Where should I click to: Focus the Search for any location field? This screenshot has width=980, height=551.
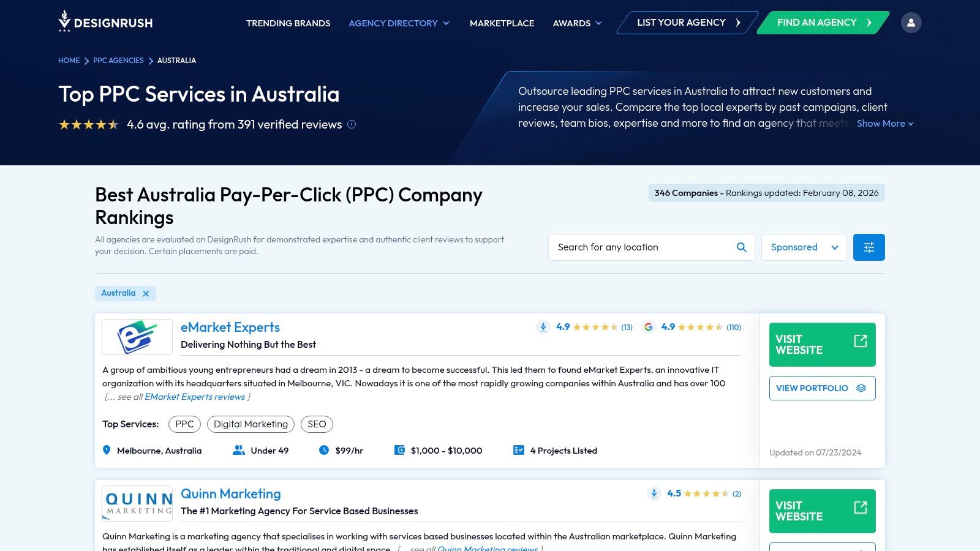click(652, 247)
